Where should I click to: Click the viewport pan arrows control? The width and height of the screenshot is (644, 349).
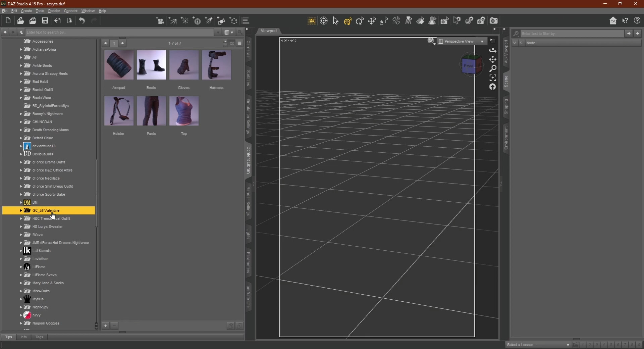493,59
